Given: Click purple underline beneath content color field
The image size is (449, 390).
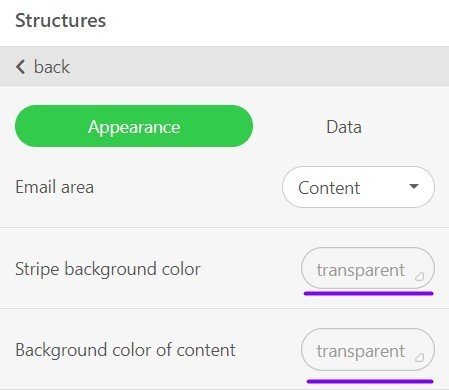Looking at the screenshot, I should coord(370,381).
